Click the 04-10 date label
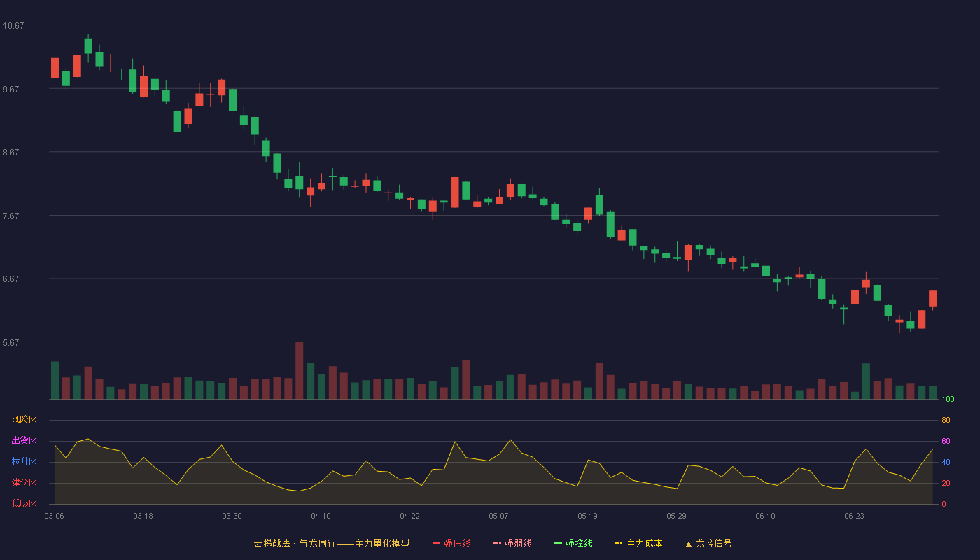Screen dimensions: 980x560 coord(321,516)
